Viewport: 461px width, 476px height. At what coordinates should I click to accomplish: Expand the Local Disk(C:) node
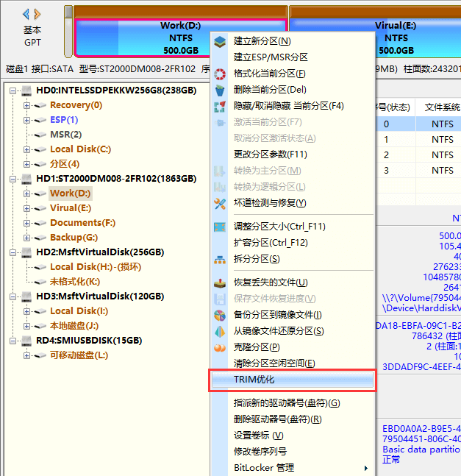26,149
